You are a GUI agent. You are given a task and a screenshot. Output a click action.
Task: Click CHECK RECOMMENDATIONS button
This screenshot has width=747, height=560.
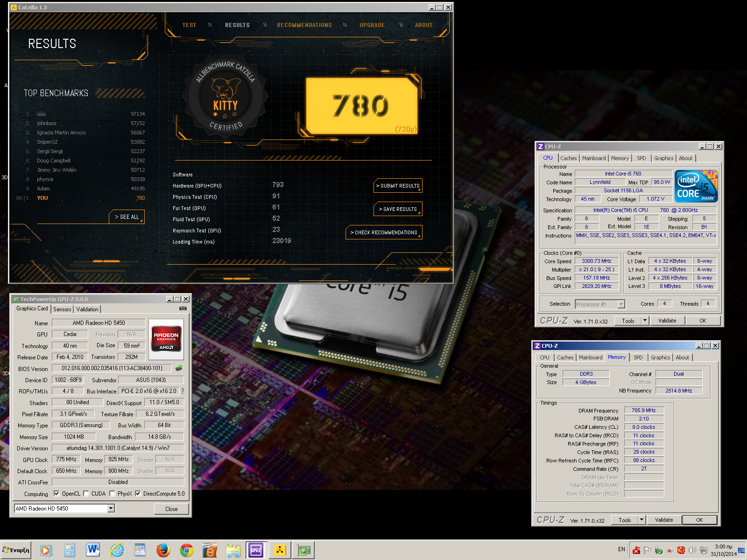pyautogui.click(x=384, y=232)
